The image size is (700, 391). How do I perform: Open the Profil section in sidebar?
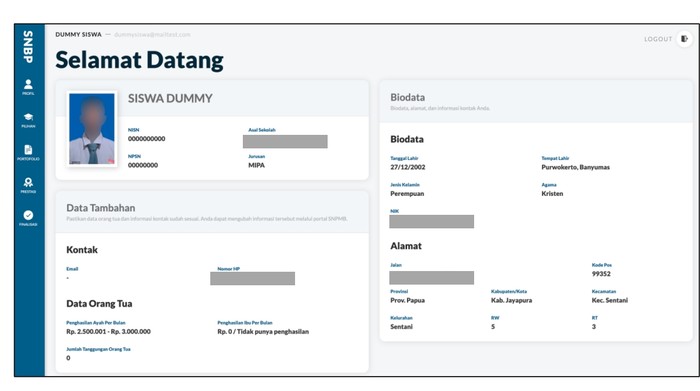click(x=28, y=87)
